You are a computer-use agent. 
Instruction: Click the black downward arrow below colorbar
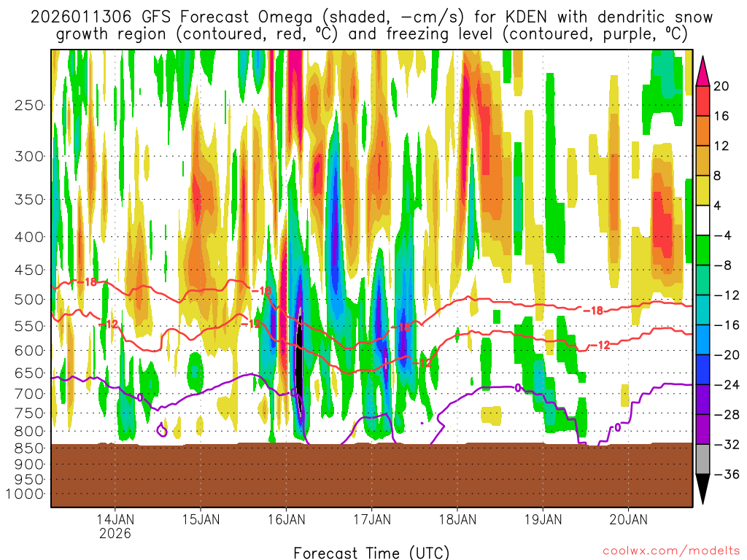pyautogui.click(x=703, y=488)
